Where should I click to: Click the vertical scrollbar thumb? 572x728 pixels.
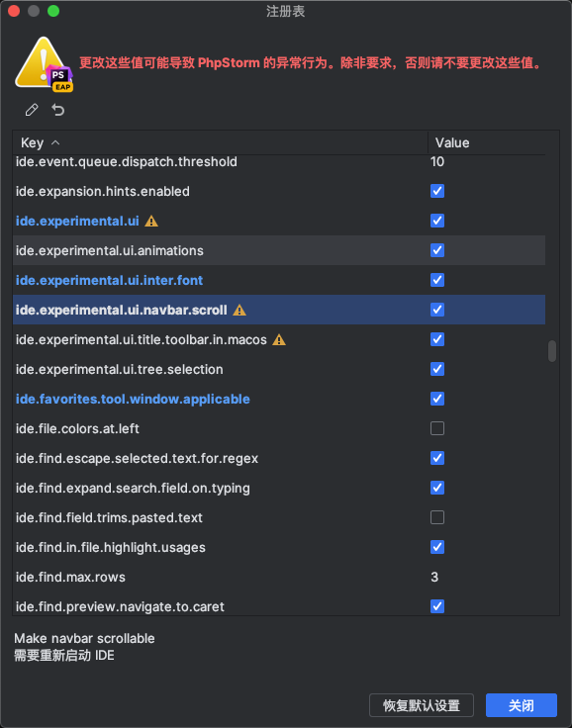(x=552, y=351)
